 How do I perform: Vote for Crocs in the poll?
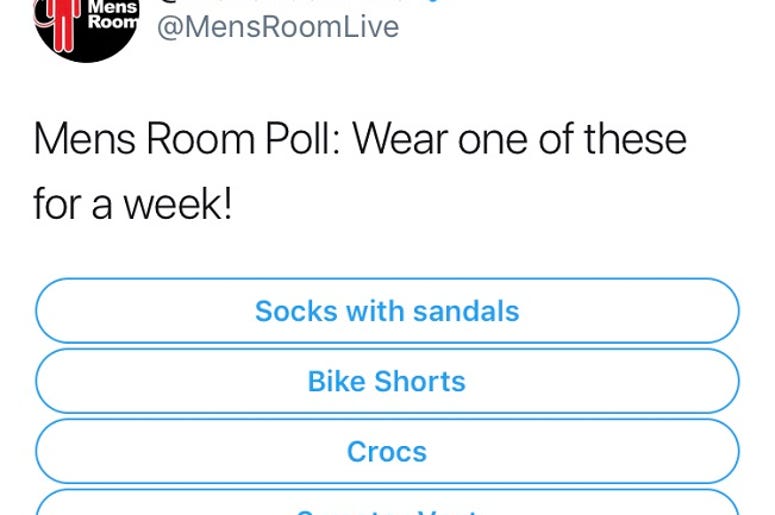387,451
